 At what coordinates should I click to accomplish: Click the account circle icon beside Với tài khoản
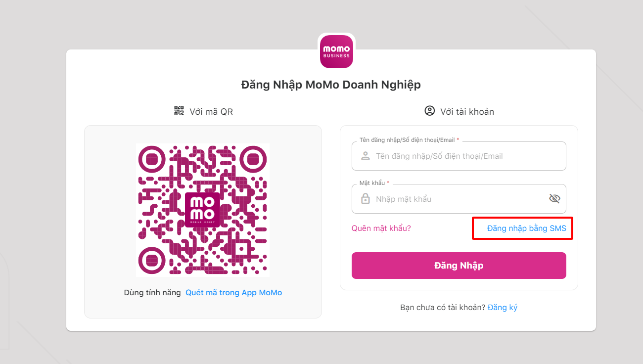tap(429, 111)
